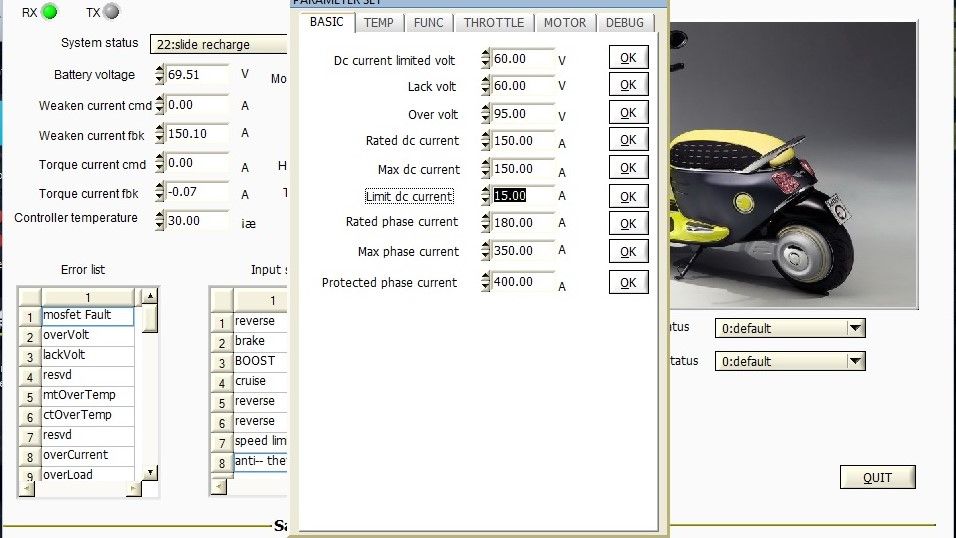The width and height of the screenshot is (956, 538).
Task: Click OK for Protected phase current
Action: click(x=628, y=283)
